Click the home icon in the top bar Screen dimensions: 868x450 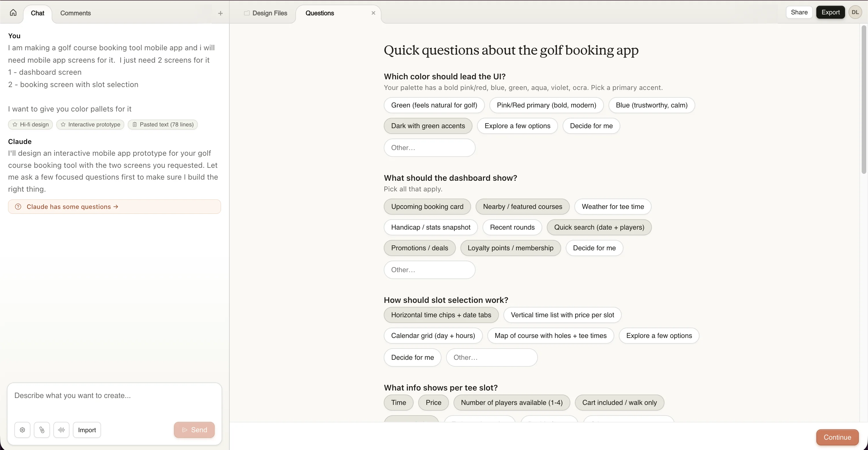[x=13, y=12]
